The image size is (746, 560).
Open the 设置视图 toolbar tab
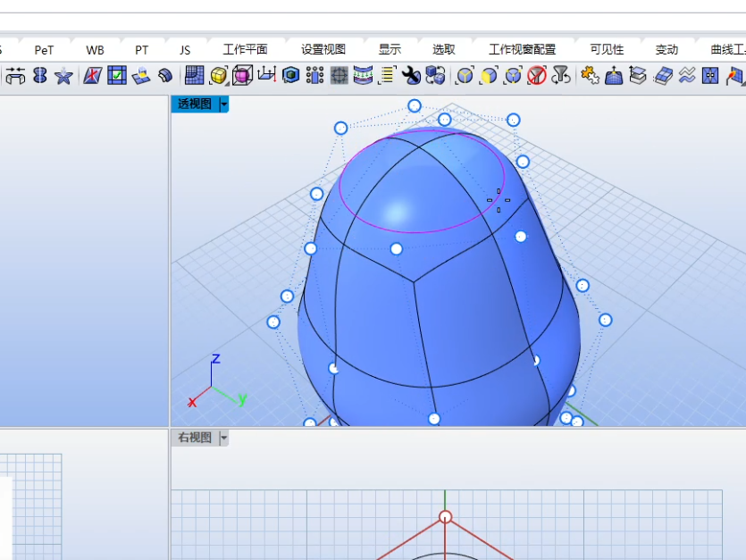point(323,49)
